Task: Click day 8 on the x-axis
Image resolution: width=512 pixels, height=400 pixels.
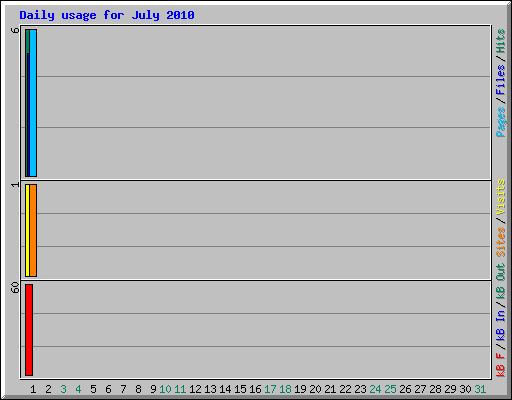Action: pyautogui.click(x=138, y=389)
